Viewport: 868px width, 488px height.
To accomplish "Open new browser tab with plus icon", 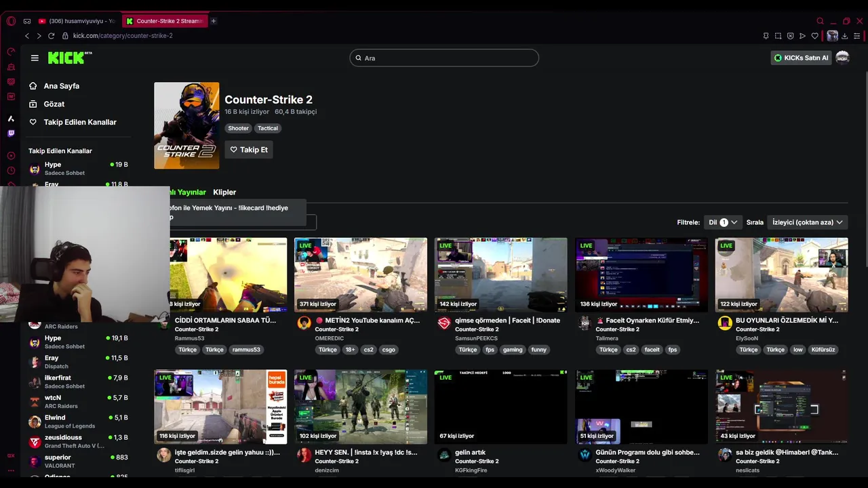I will [213, 21].
